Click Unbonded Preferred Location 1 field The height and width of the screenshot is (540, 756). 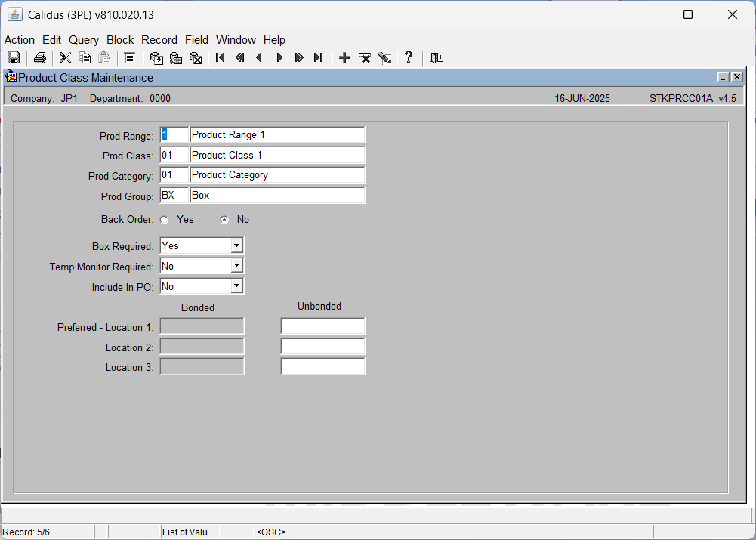click(322, 326)
